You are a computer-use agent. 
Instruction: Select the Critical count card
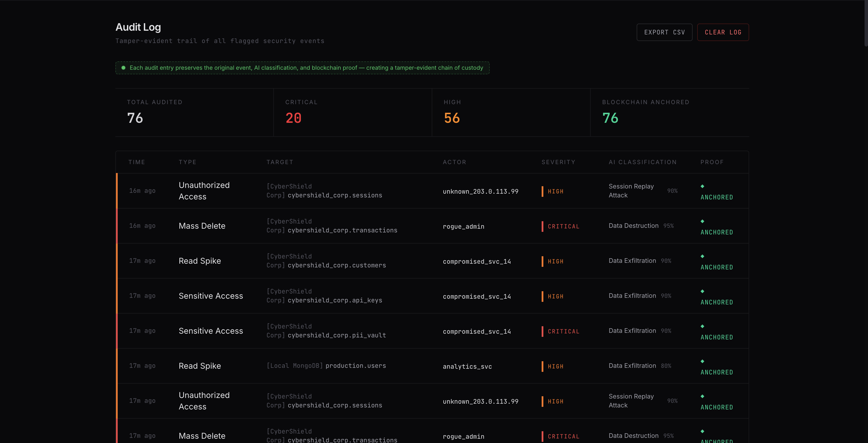point(352,112)
